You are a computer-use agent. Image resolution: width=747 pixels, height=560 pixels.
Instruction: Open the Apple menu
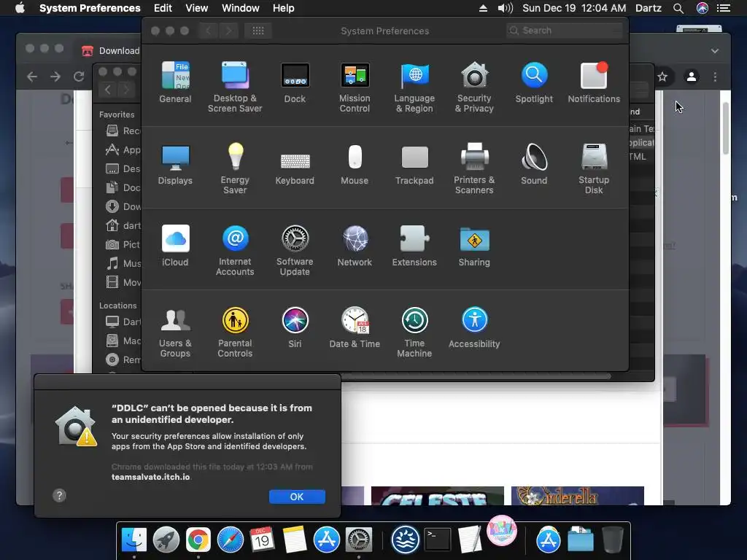click(20, 8)
